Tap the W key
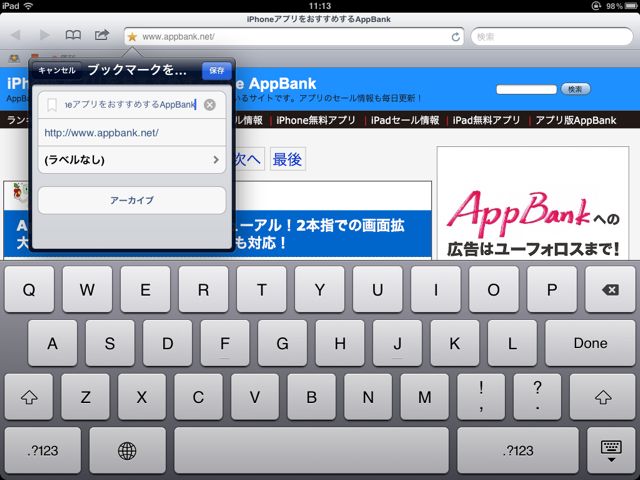This screenshot has width=640, height=480. click(87, 289)
